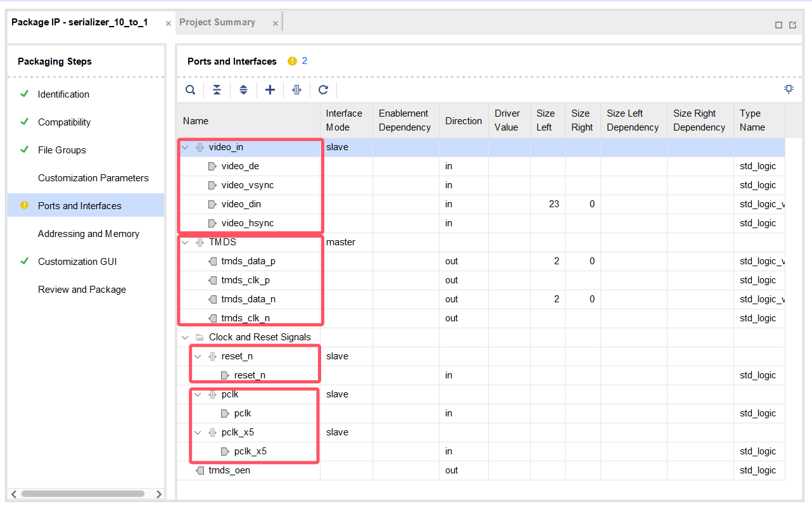Open the Compatibility packaging step

(64, 122)
